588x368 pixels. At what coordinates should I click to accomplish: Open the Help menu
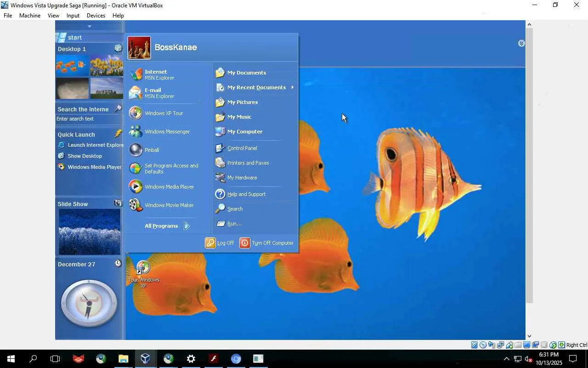(118, 15)
